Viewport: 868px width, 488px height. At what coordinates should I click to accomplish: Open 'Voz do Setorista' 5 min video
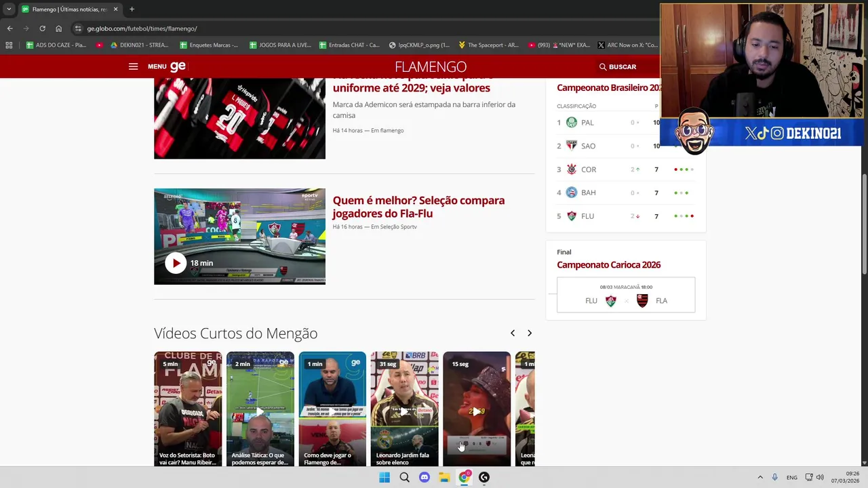click(x=188, y=409)
